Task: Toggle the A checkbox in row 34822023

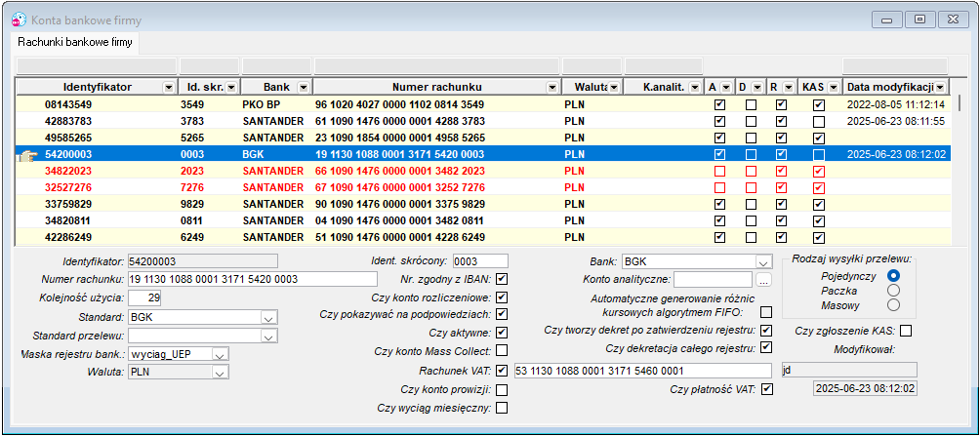Action: point(720,171)
